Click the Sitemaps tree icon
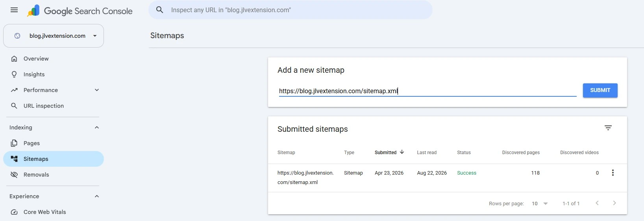This screenshot has height=221, width=644. (14, 159)
